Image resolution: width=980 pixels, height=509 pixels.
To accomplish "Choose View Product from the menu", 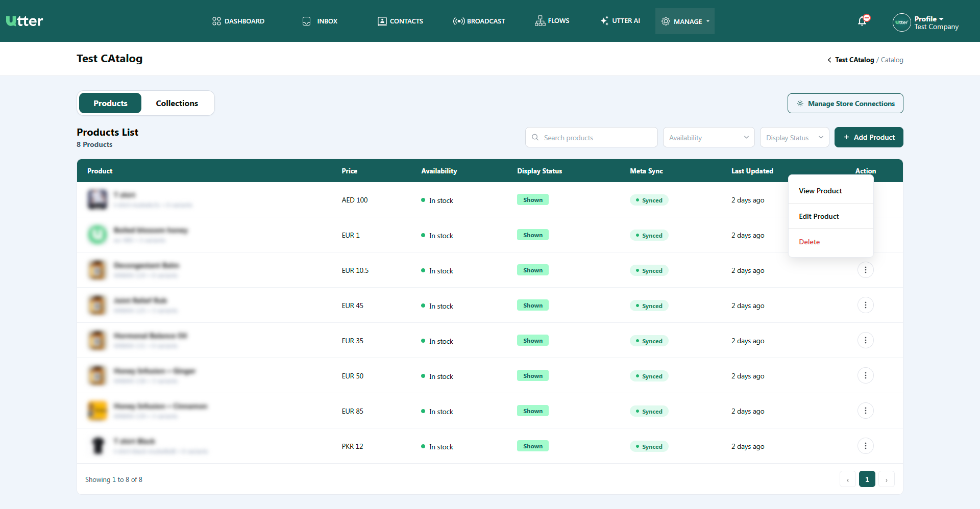I will tap(830, 191).
